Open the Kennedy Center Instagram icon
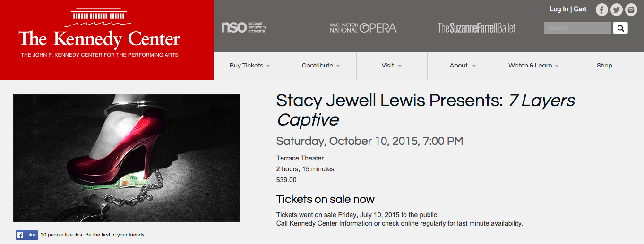This screenshot has width=644, height=244. pos(631,9)
